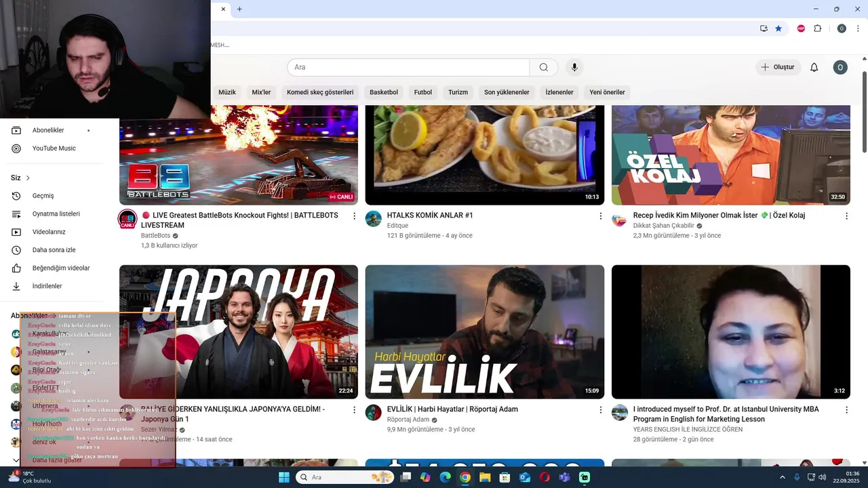The height and width of the screenshot is (488, 868).
Task: Open Microsoft Store from taskbar
Action: point(505,477)
